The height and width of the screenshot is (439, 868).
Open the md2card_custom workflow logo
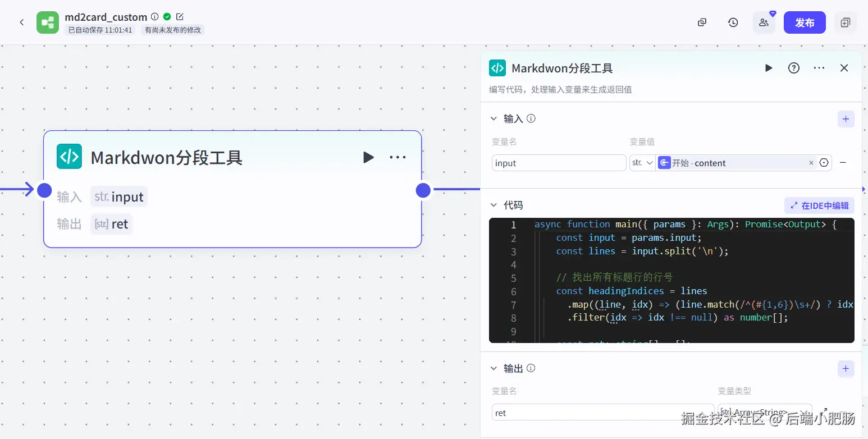[48, 22]
